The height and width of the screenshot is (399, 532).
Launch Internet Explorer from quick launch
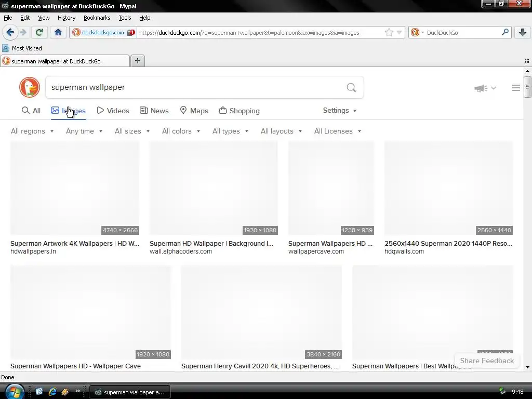click(52, 392)
